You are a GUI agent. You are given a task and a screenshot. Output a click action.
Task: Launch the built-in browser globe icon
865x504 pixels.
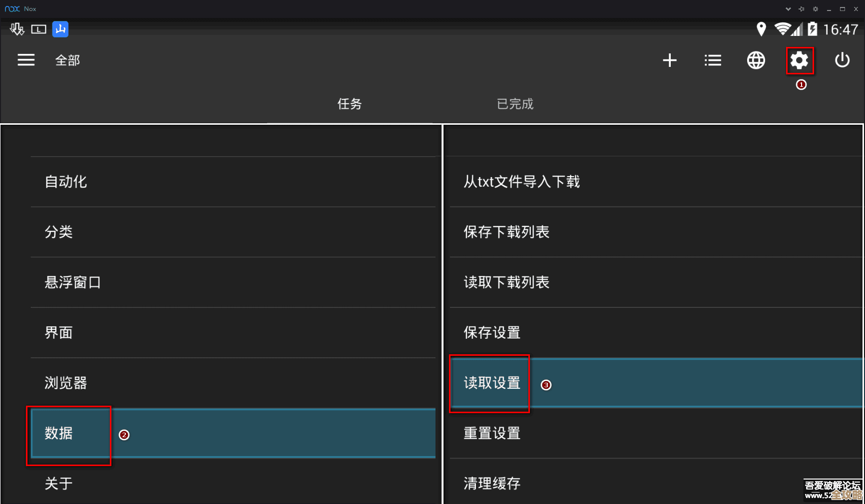tap(756, 60)
